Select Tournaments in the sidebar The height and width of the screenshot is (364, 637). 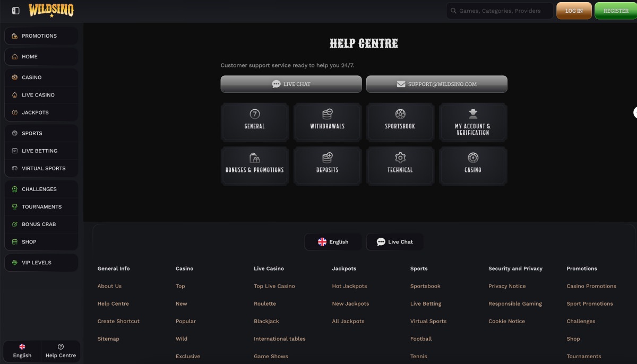(x=41, y=206)
